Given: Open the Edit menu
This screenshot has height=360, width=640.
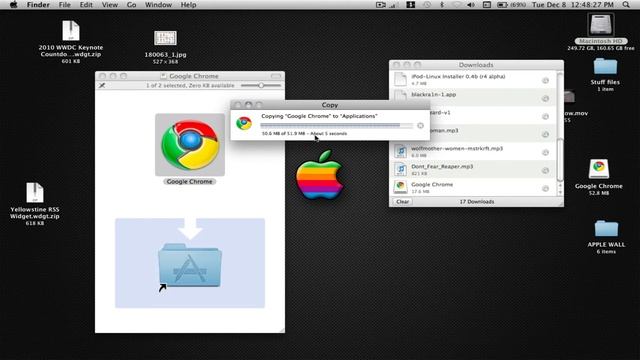Looking at the screenshot, I should pos(86,5).
